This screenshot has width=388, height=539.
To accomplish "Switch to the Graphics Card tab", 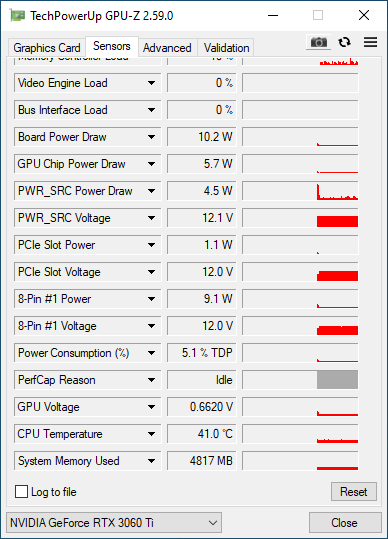I will tap(47, 47).
